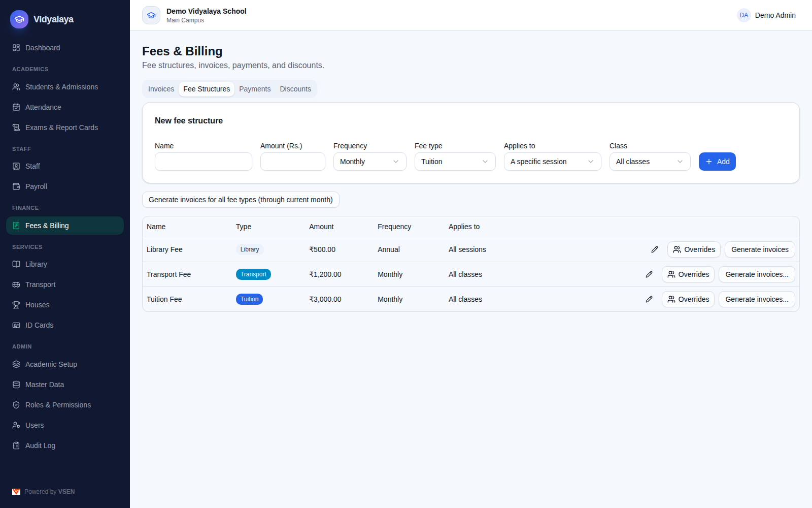The width and height of the screenshot is (812, 508).
Task: Click the Tuition Fee name cell
Action: pos(164,299)
